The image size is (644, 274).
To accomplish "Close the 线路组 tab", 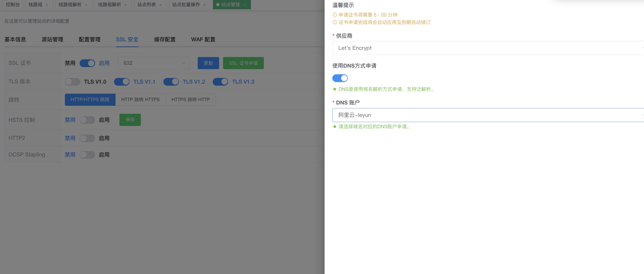I will pos(47,5).
